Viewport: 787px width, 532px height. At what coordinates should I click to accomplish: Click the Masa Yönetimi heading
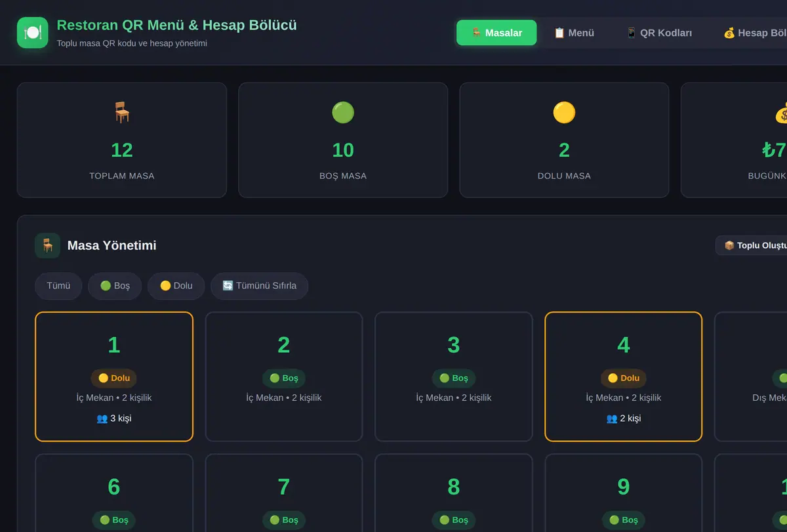coord(112,245)
